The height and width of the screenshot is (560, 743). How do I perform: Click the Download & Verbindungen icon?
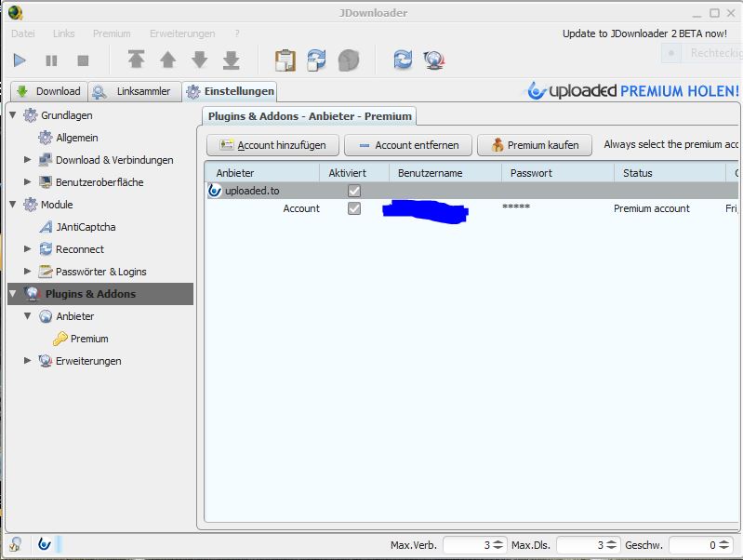(46, 160)
